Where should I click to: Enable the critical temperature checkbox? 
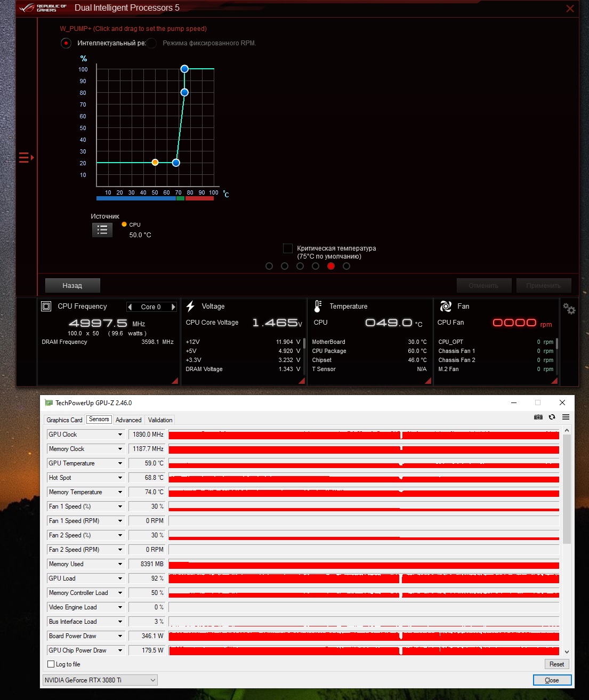(x=288, y=248)
